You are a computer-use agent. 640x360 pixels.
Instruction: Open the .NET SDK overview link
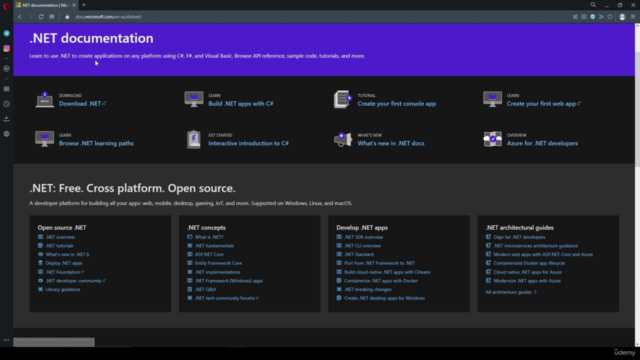coord(363,237)
